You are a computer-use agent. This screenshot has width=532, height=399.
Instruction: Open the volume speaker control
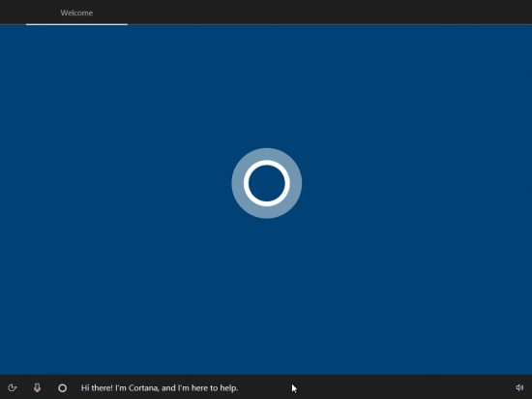pos(519,387)
